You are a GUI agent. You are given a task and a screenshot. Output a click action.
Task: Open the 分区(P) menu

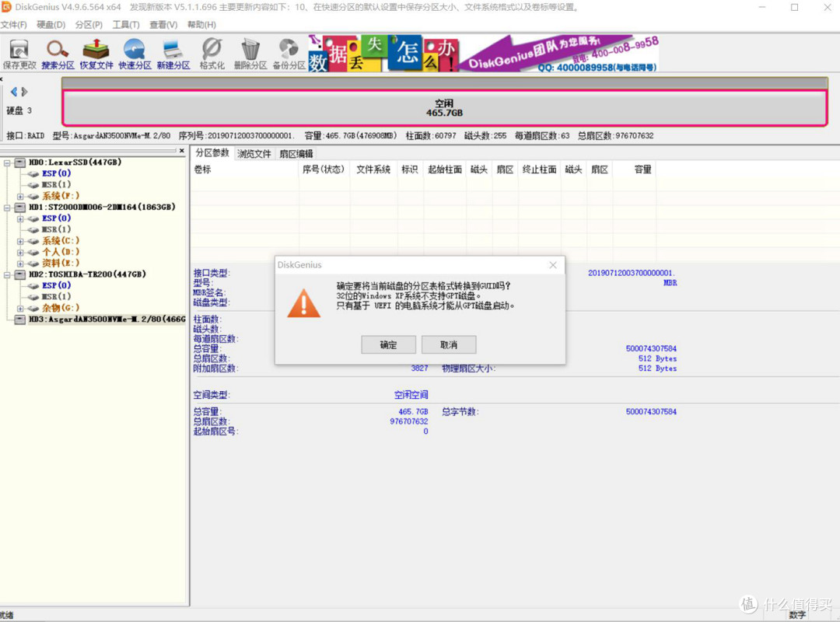(x=89, y=25)
